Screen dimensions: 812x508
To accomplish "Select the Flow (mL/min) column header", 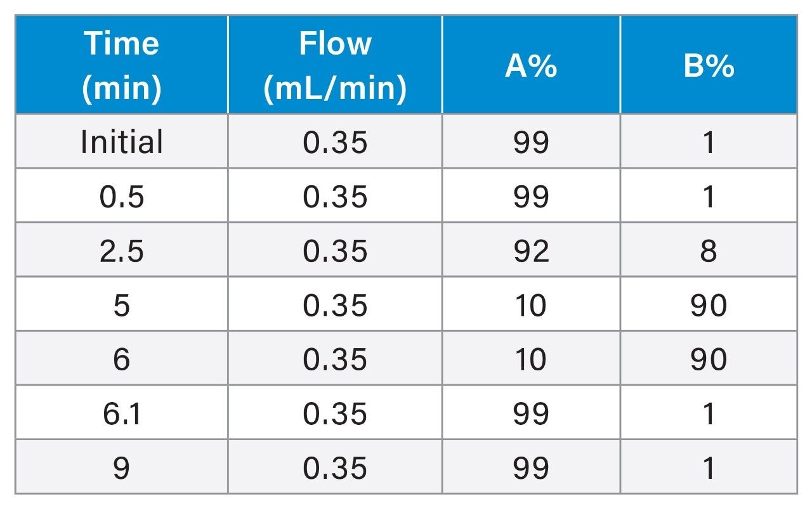I will tap(335, 65).
